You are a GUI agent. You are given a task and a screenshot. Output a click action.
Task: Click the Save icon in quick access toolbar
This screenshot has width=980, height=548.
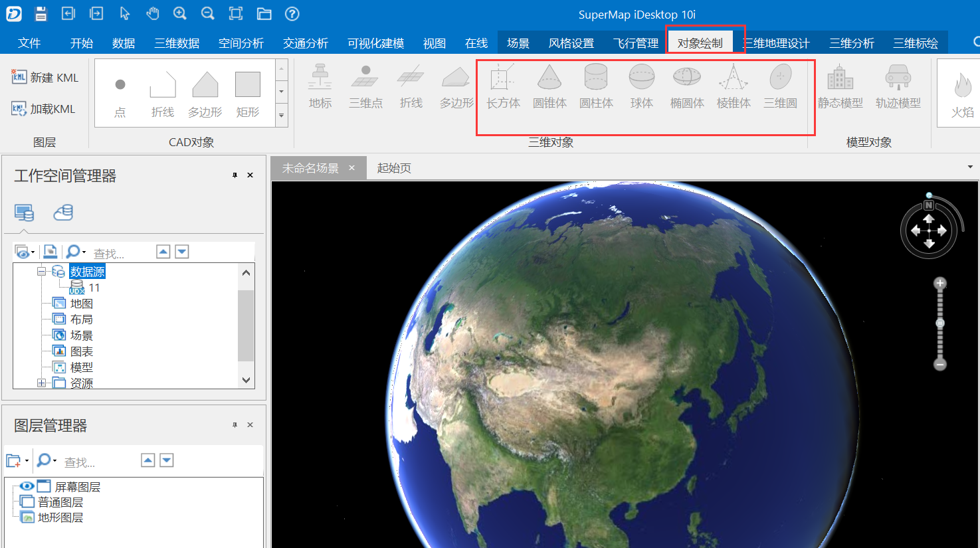click(x=41, y=13)
